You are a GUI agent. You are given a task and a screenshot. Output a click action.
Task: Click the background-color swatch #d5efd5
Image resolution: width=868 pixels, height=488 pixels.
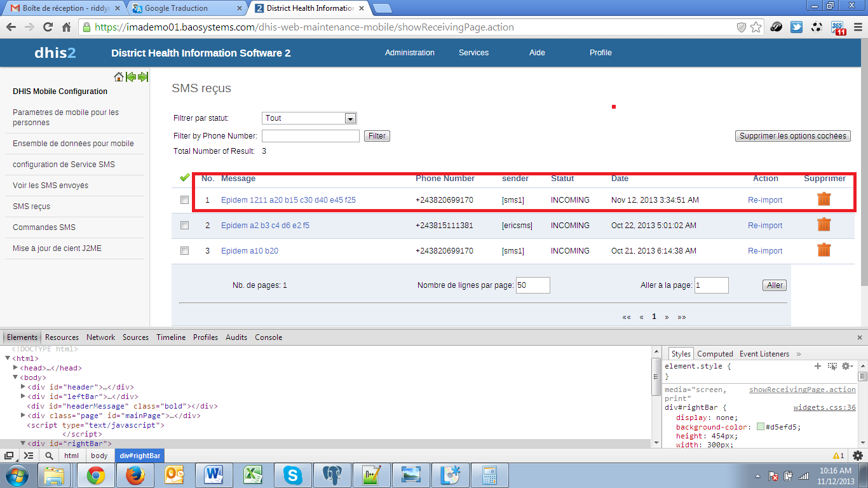[760, 427]
